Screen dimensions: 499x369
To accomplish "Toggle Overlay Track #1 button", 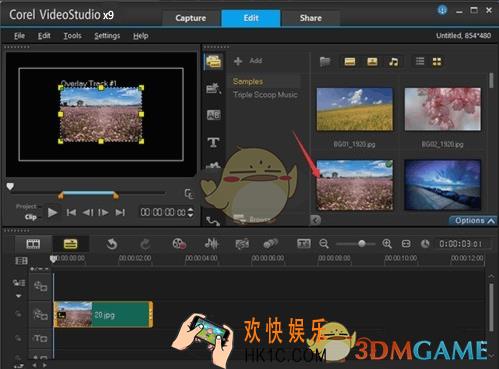I will coord(41,314).
